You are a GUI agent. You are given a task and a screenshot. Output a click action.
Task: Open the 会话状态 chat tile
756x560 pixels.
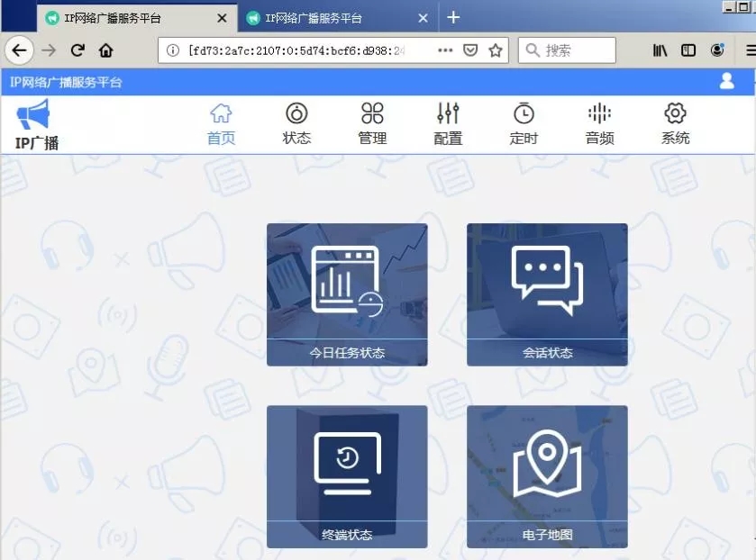pos(547,294)
